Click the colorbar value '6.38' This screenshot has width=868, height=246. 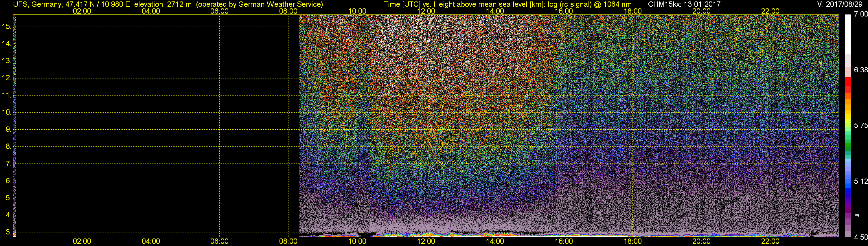pyautogui.click(x=860, y=70)
